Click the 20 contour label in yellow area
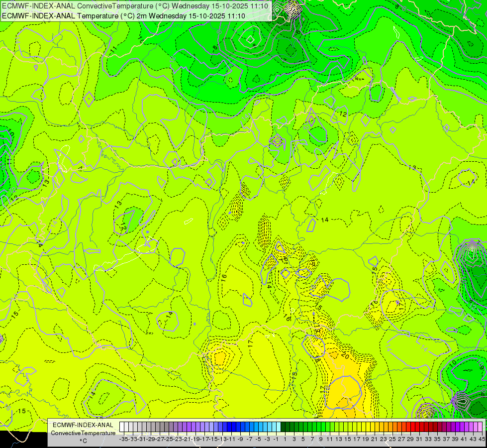This screenshot has width=487, height=448. (x=345, y=355)
